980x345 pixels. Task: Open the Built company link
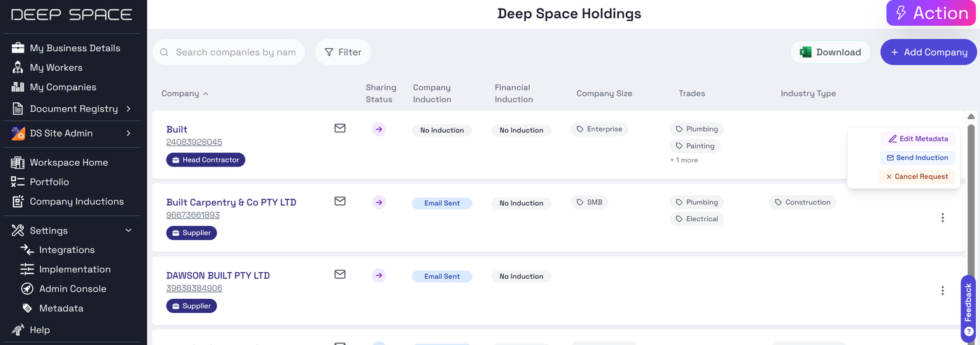pos(177,129)
